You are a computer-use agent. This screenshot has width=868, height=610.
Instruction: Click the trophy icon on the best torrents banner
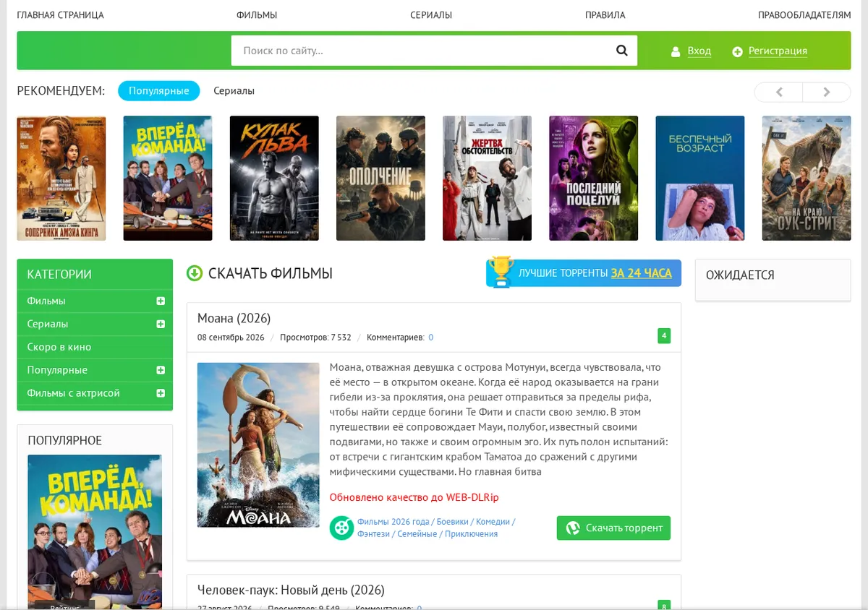point(500,272)
